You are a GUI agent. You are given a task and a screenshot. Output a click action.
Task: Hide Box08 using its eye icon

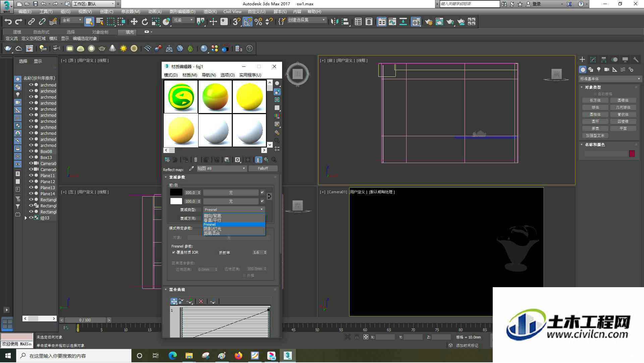point(31,151)
